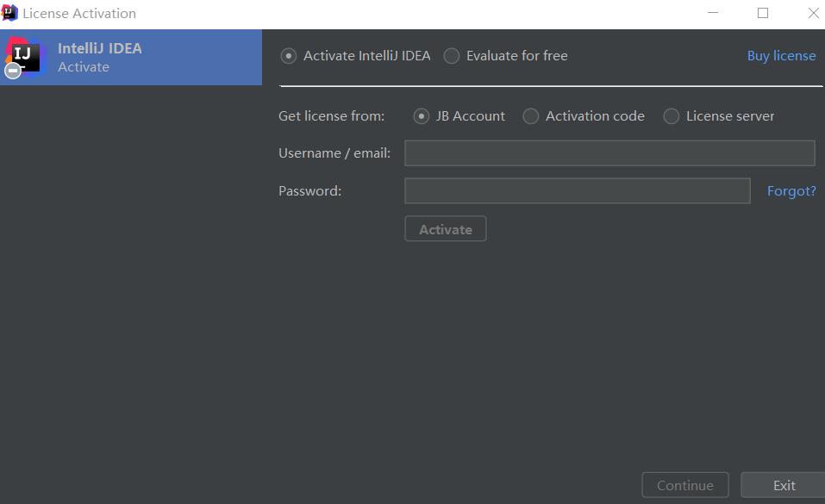Click the Forgot? password link
Image resolution: width=825 pixels, height=504 pixels.
791,191
